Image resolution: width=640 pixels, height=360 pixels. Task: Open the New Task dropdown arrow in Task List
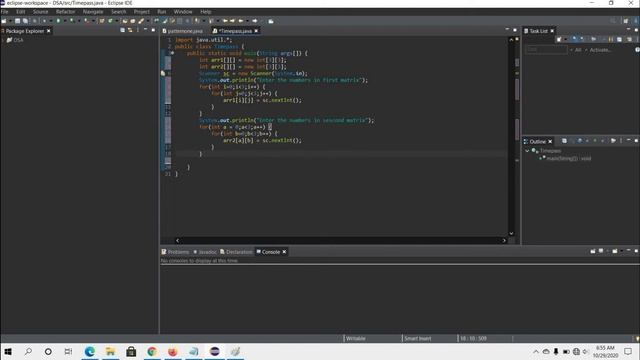pos(566,39)
